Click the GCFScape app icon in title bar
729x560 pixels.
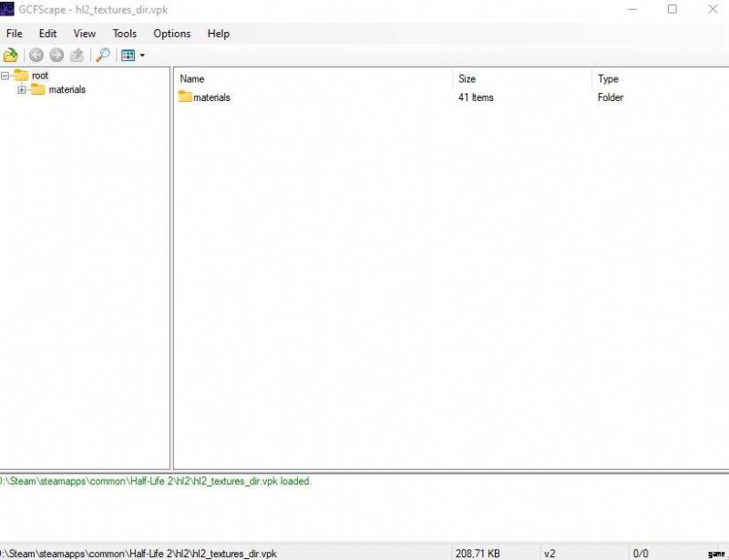pos(7,9)
